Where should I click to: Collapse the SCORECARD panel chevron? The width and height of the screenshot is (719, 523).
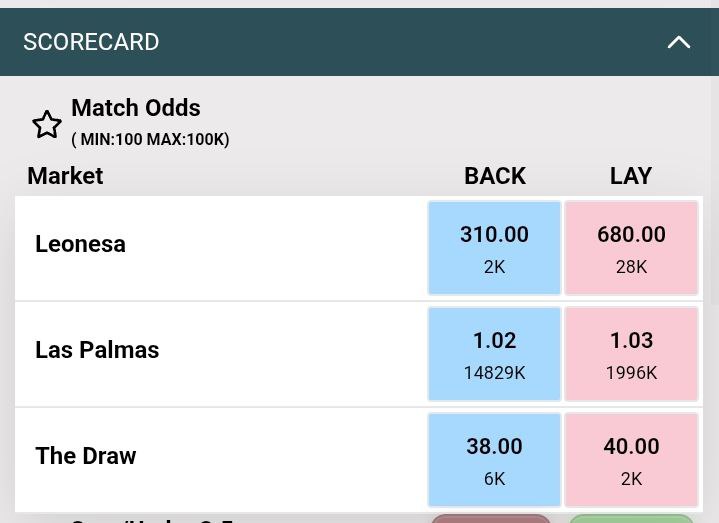tap(679, 42)
